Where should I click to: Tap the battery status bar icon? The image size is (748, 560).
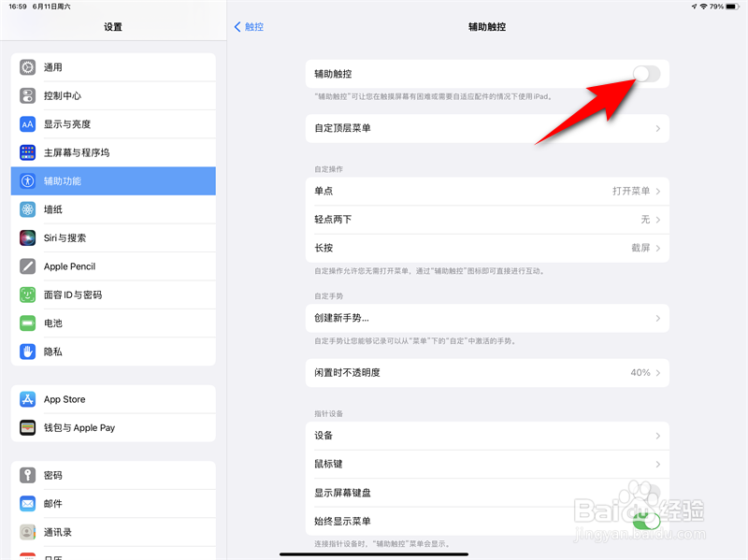(732, 7)
